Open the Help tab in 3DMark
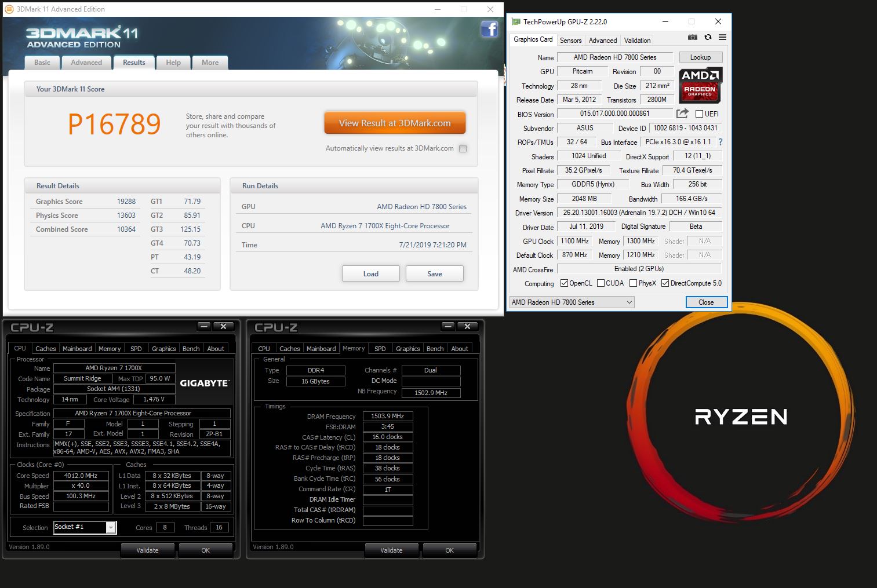The image size is (877, 588). pyautogui.click(x=173, y=63)
